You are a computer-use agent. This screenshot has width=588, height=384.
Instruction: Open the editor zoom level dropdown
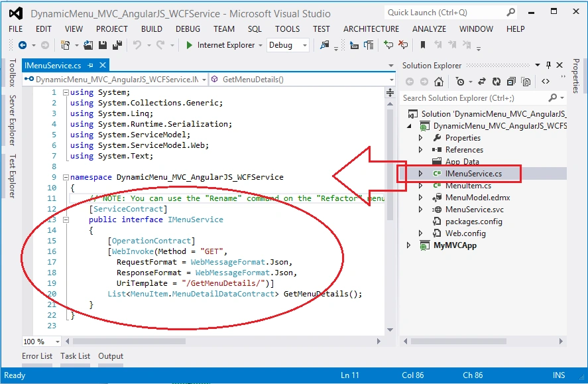(58, 342)
